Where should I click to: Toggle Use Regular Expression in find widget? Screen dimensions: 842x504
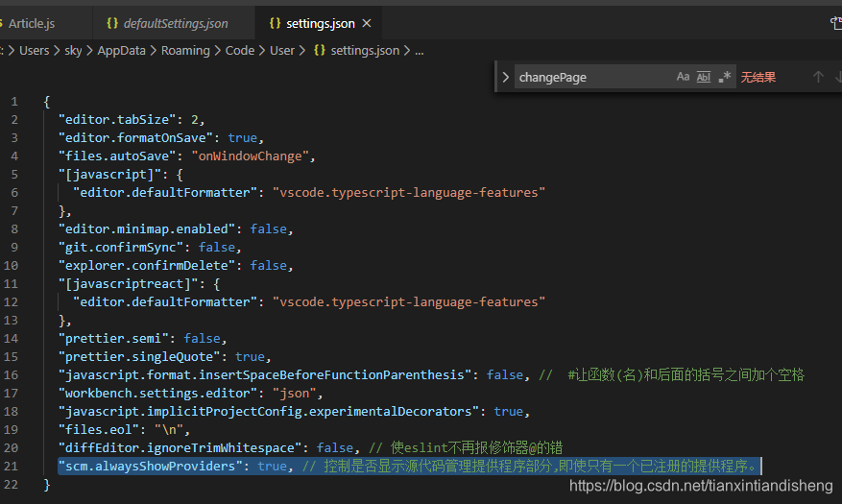click(x=725, y=77)
